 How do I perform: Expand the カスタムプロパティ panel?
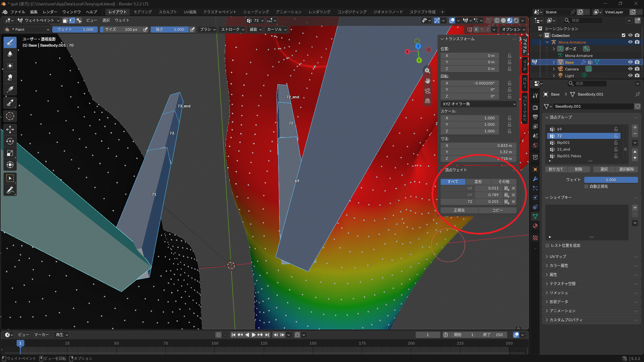pyautogui.click(x=592, y=320)
